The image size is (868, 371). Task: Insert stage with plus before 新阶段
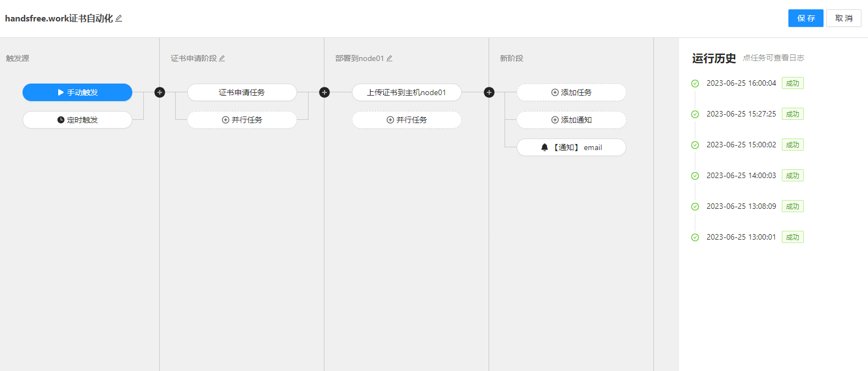[489, 92]
